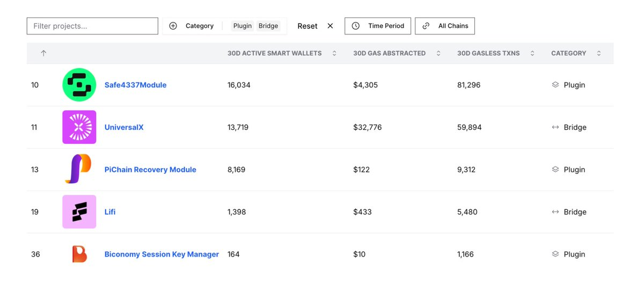Screen dimensions: 644x284
Task: Click the Safe4337Module green logo icon
Action: click(79, 85)
